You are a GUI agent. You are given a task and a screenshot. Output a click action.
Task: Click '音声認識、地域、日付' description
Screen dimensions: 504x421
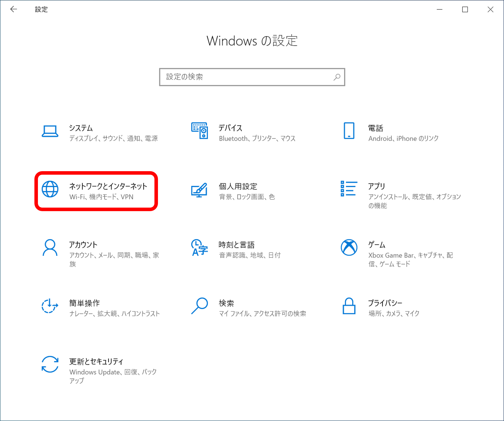[x=250, y=255]
